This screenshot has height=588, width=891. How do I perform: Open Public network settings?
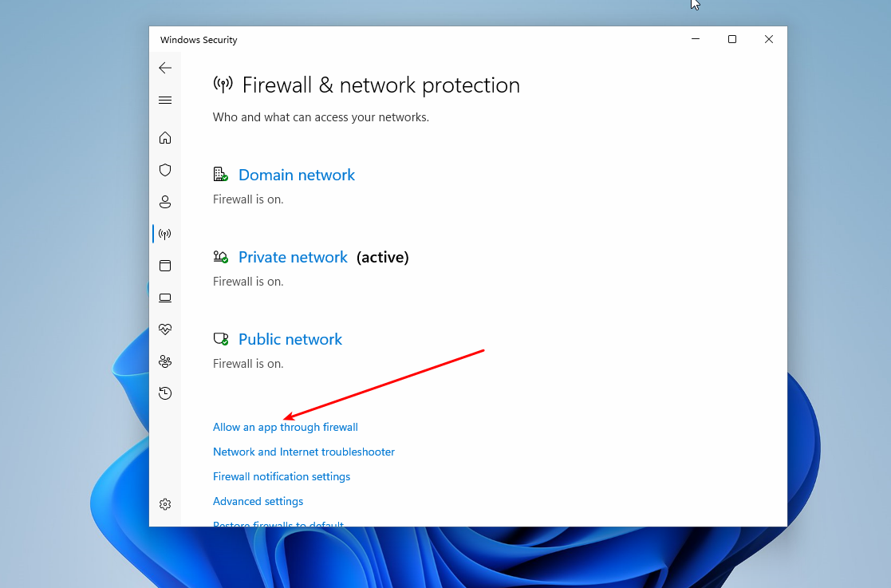[x=290, y=339]
